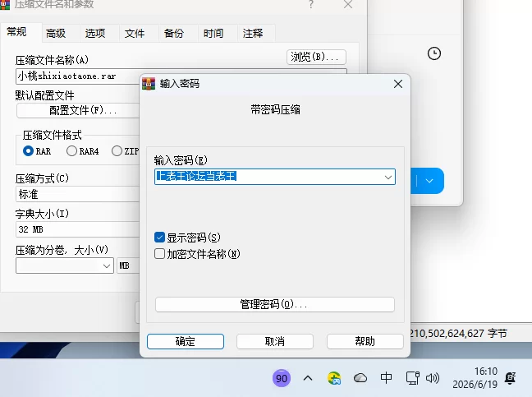Open the dictionary size 32 MB combo box
The width and height of the screenshot is (532, 397).
77,229
